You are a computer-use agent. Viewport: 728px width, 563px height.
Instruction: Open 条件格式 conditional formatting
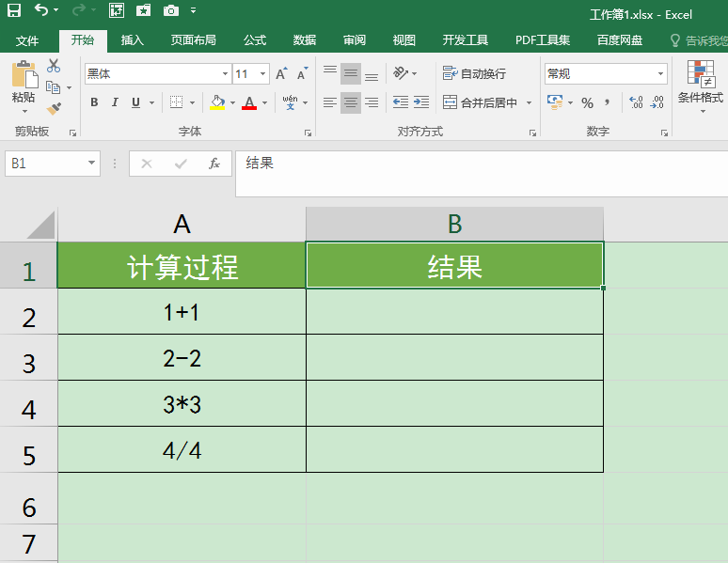[701, 86]
